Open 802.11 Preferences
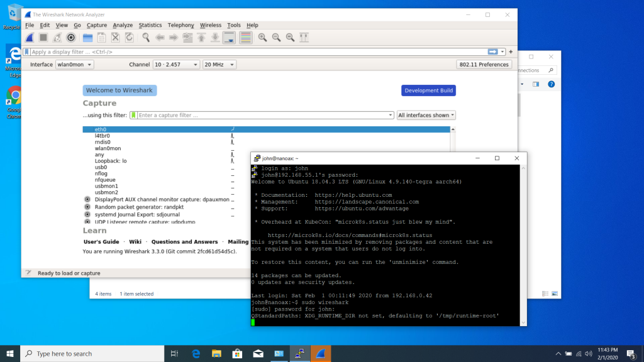 click(484, 65)
